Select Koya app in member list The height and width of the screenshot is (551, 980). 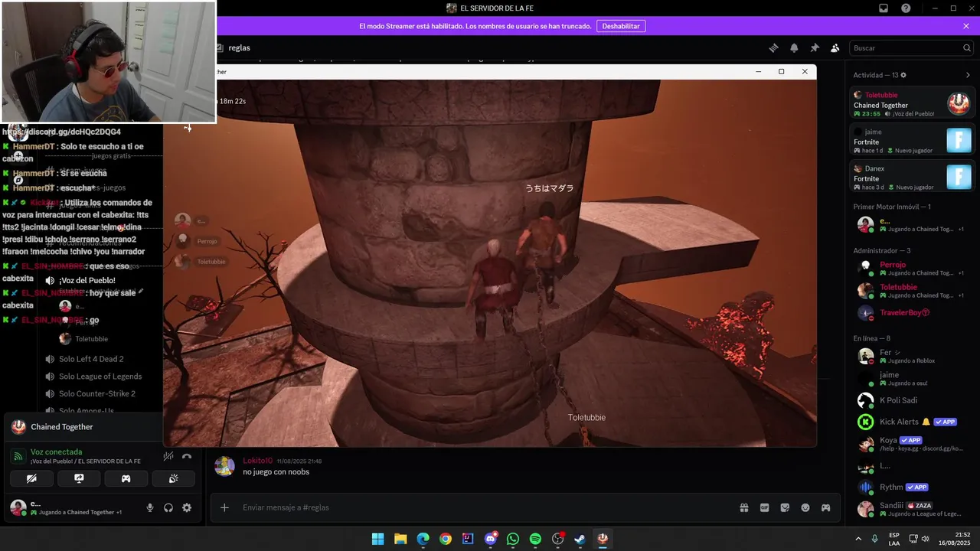tap(913, 444)
